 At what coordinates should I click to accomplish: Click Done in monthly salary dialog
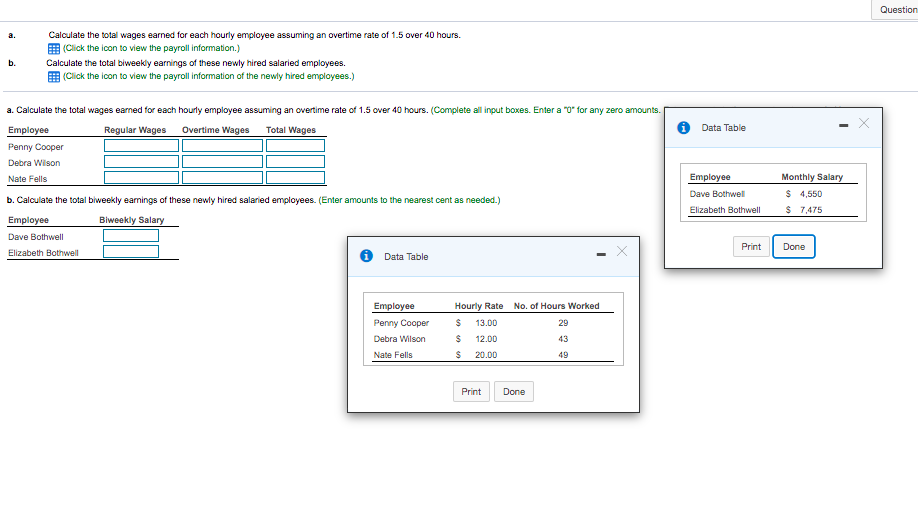794,246
